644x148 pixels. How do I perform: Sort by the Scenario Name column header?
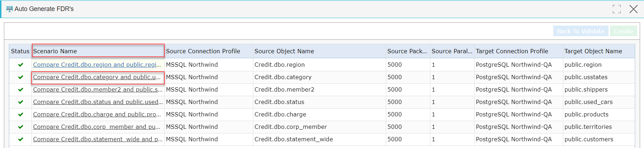pyautogui.click(x=98, y=51)
